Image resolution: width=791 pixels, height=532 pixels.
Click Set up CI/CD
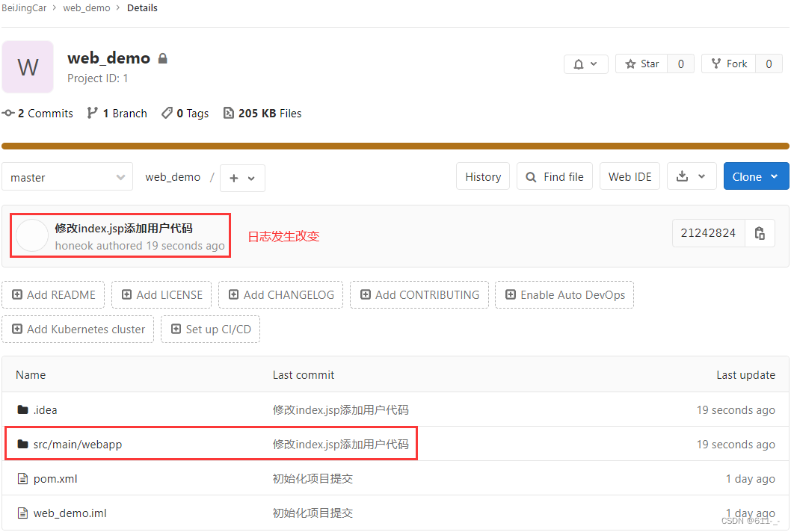pos(210,329)
